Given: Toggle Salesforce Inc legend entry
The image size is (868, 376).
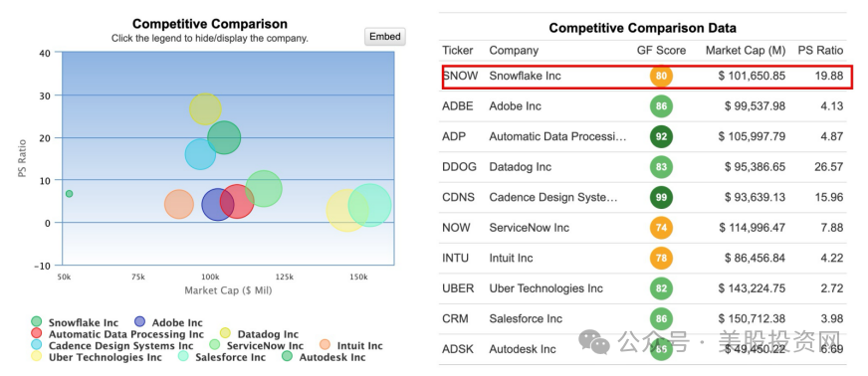Looking at the screenshot, I should 222,357.
